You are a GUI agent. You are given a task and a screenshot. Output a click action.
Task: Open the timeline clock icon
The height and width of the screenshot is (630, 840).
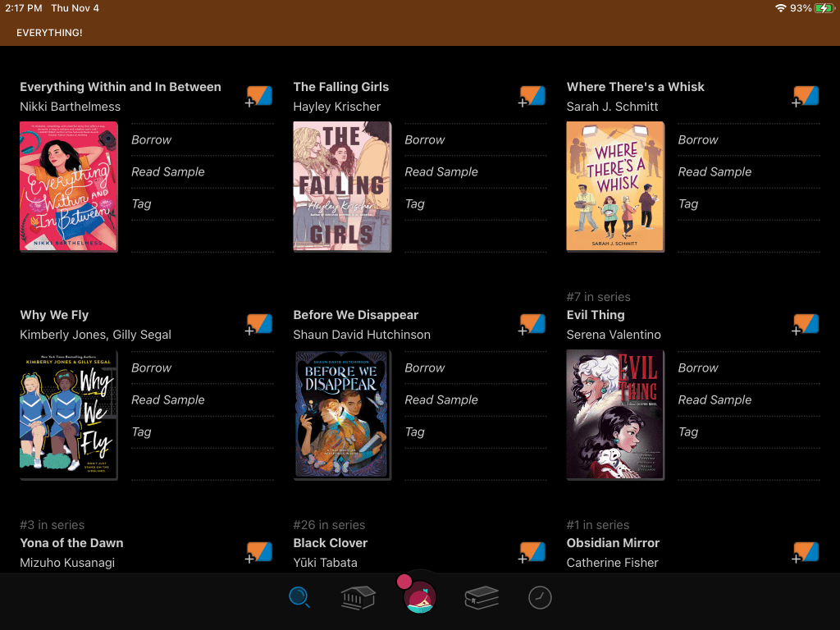(540, 597)
